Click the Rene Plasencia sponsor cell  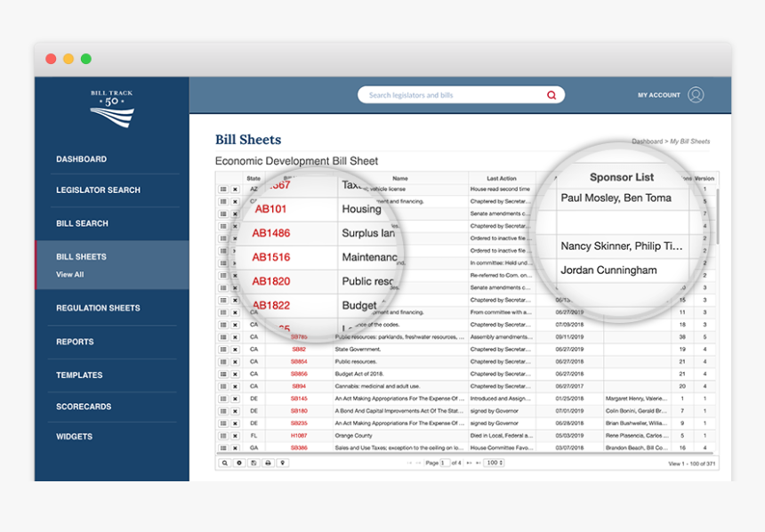(x=637, y=435)
